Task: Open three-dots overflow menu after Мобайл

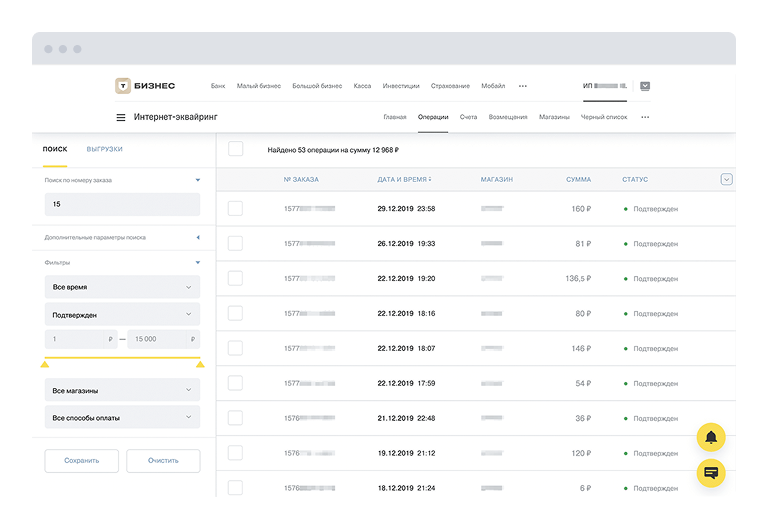Action: click(x=522, y=86)
